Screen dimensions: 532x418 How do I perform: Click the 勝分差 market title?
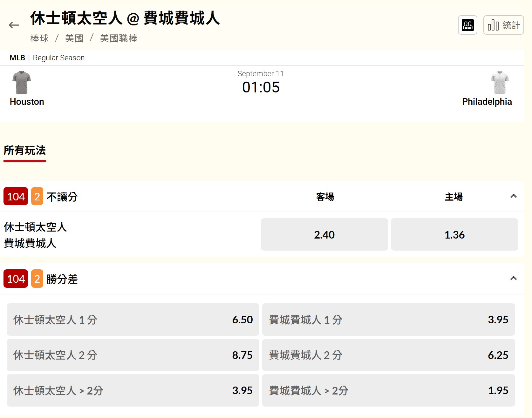[62, 279]
